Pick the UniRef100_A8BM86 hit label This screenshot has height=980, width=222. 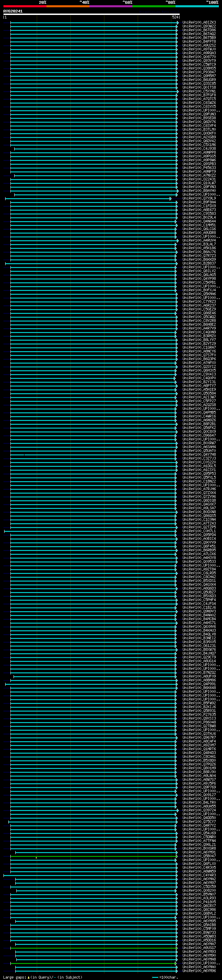click(x=199, y=680)
